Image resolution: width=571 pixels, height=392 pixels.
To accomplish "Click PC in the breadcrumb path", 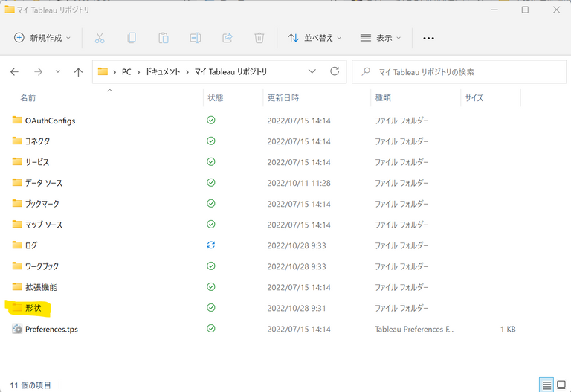I will coord(126,72).
